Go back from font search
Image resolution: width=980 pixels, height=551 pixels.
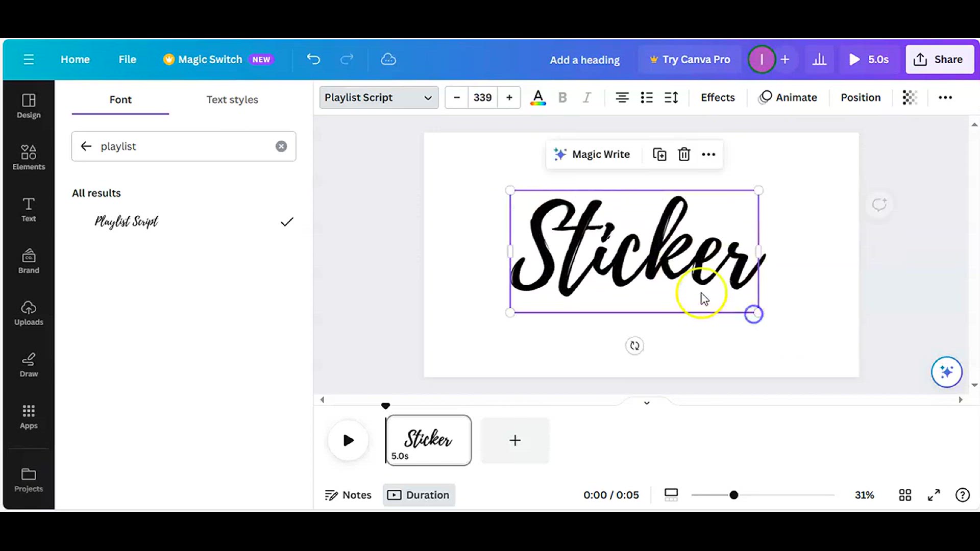[x=86, y=146]
